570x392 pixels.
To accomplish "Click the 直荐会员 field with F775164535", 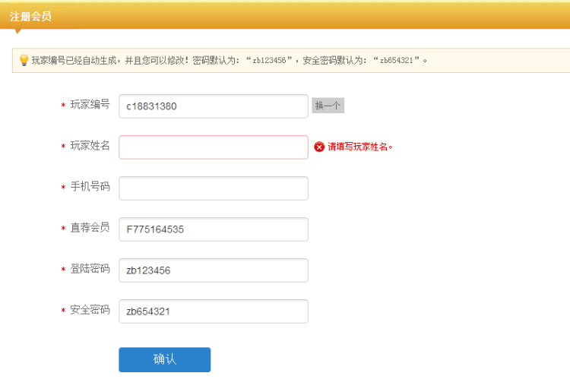I will pyautogui.click(x=214, y=229).
